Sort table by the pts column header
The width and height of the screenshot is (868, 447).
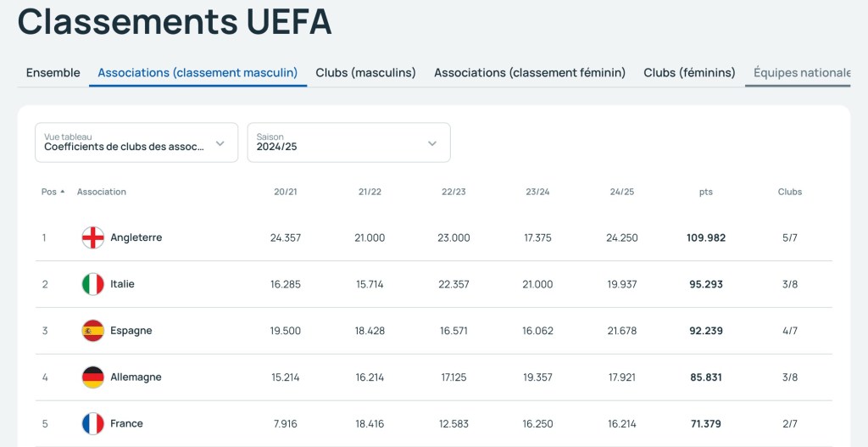[705, 192]
